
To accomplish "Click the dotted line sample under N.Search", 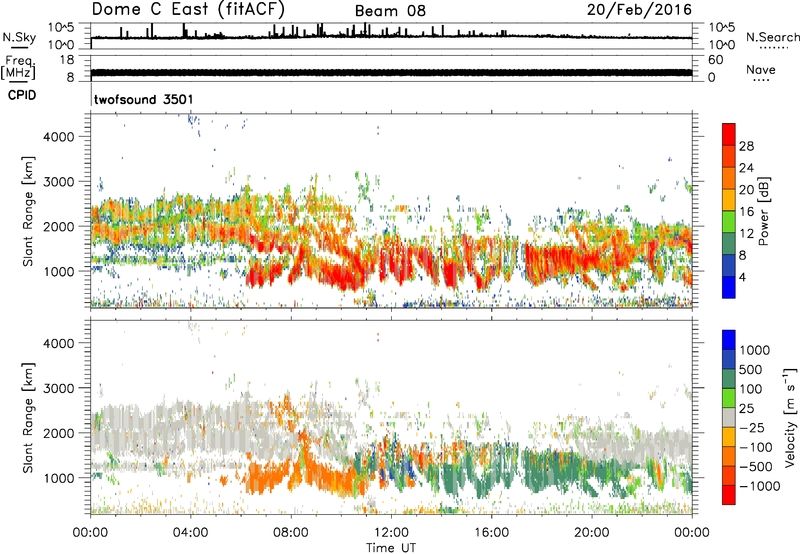I will (x=773, y=47).
